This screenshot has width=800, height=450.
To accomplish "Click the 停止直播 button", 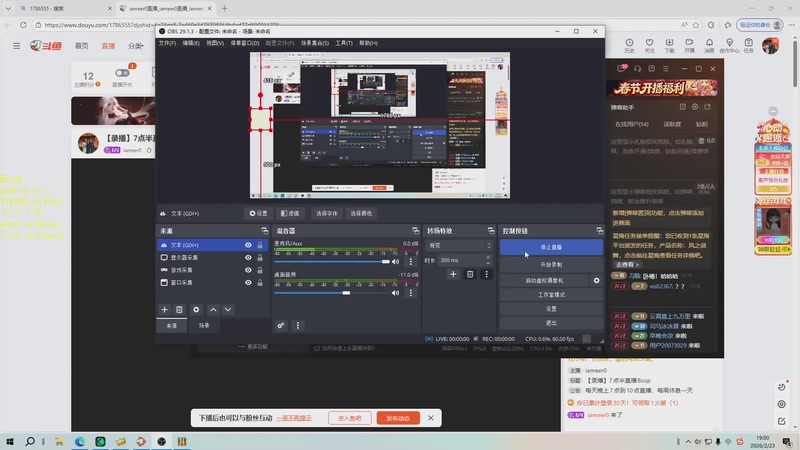I will click(x=551, y=247).
